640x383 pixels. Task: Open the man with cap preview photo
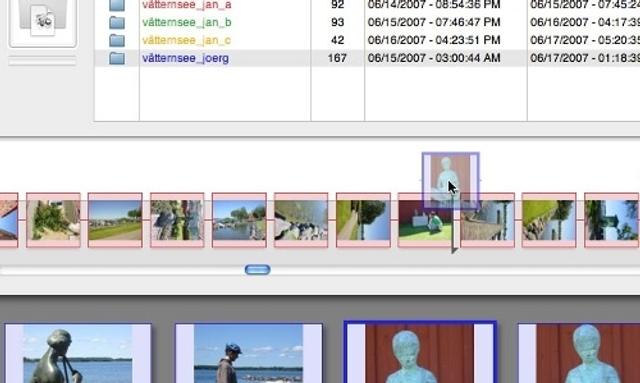coord(249,353)
